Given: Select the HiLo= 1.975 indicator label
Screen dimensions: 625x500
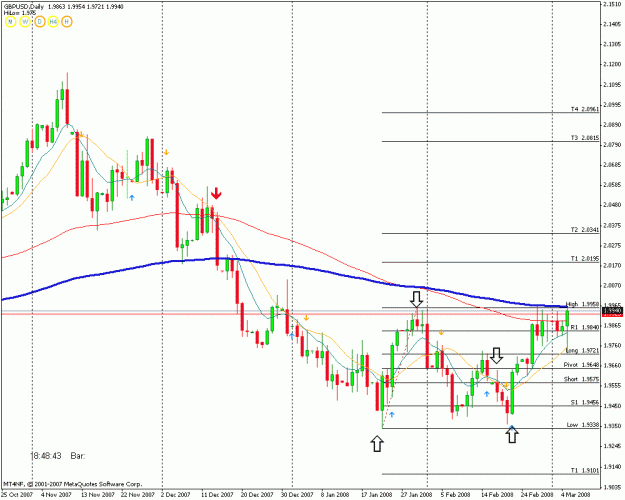Looking at the screenshot, I should pos(20,13).
